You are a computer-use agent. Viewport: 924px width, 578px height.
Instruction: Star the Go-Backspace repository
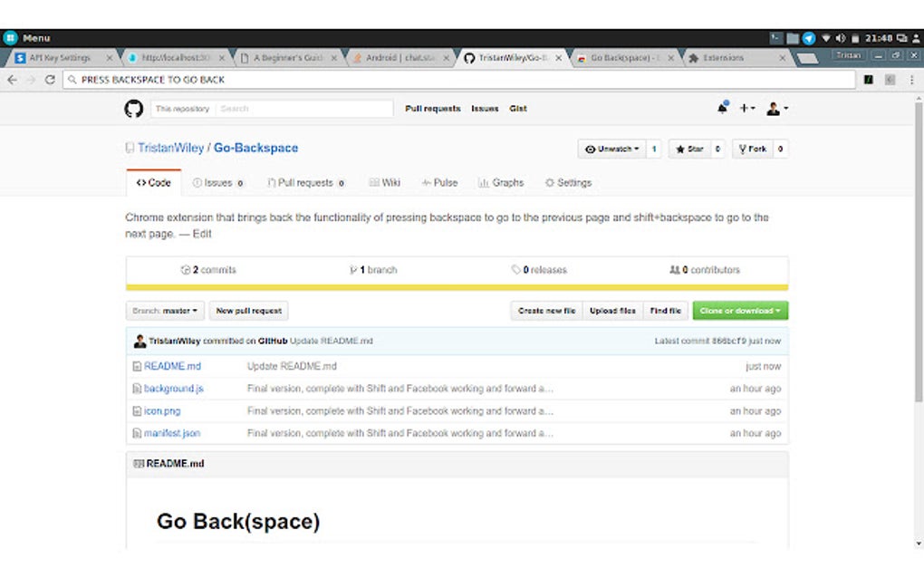[x=689, y=149]
